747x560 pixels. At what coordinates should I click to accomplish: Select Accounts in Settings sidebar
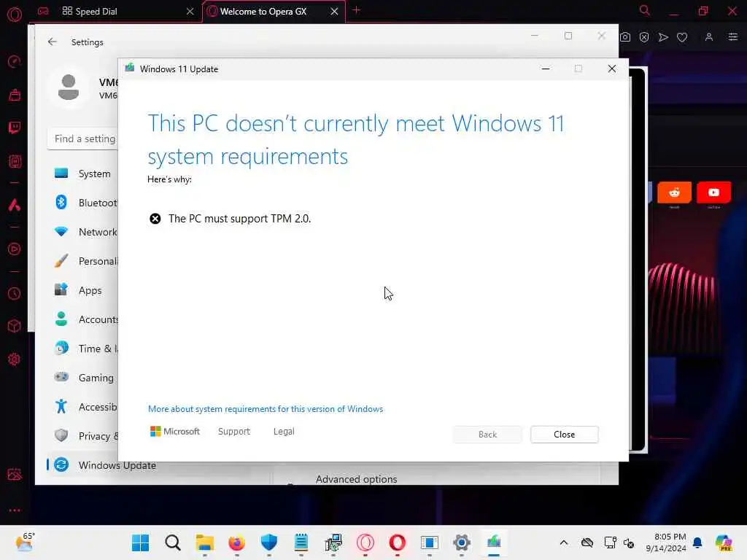tap(83, 319)
